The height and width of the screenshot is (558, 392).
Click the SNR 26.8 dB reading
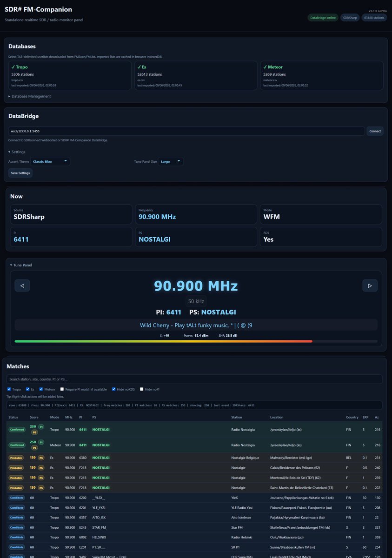point(228,335)
